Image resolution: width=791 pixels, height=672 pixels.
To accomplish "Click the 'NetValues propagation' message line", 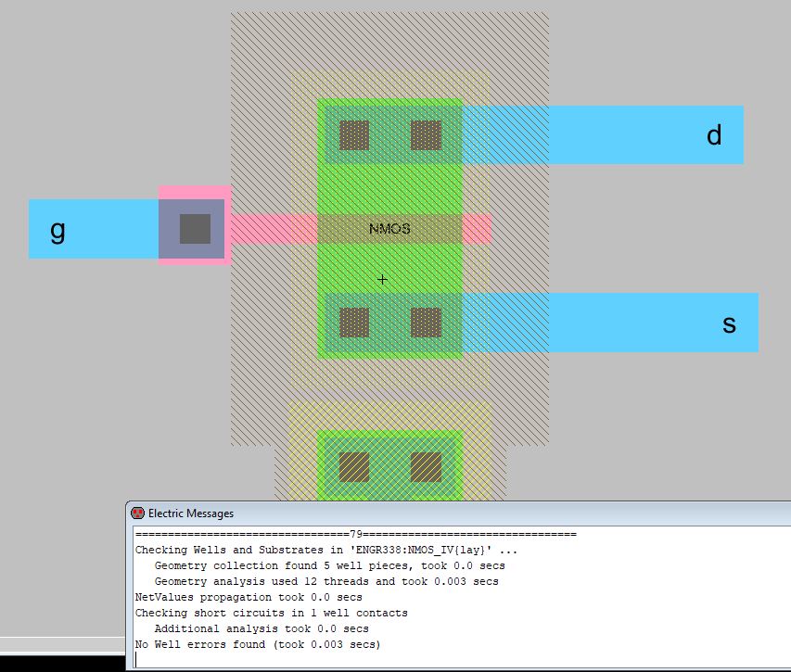I will [x=249, y=597].
